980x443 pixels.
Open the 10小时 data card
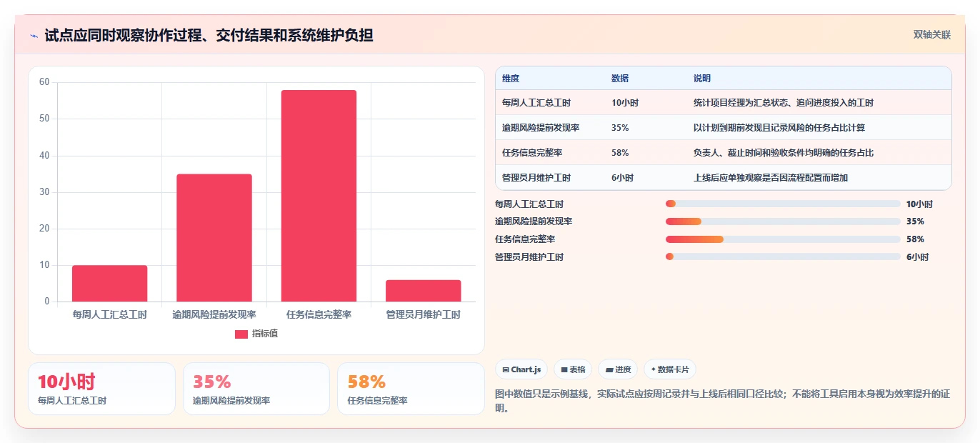[101, 389]
